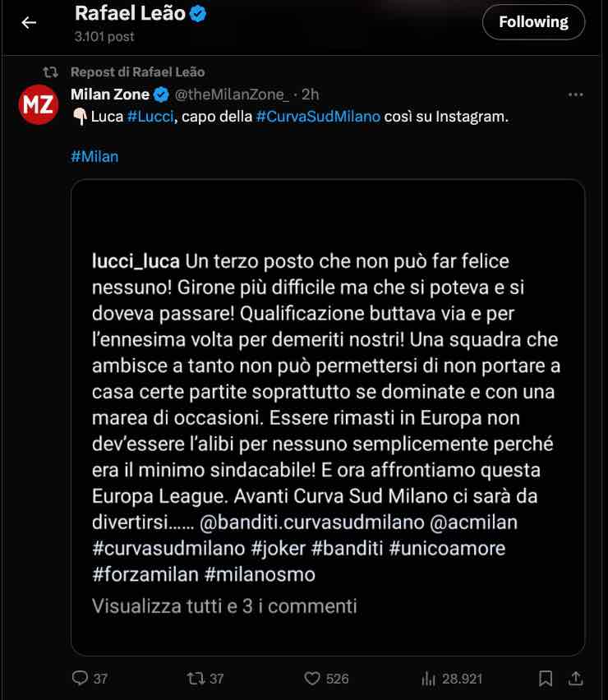
Task: Click the @theMilanZone_ handle
Action: [230, 94]
